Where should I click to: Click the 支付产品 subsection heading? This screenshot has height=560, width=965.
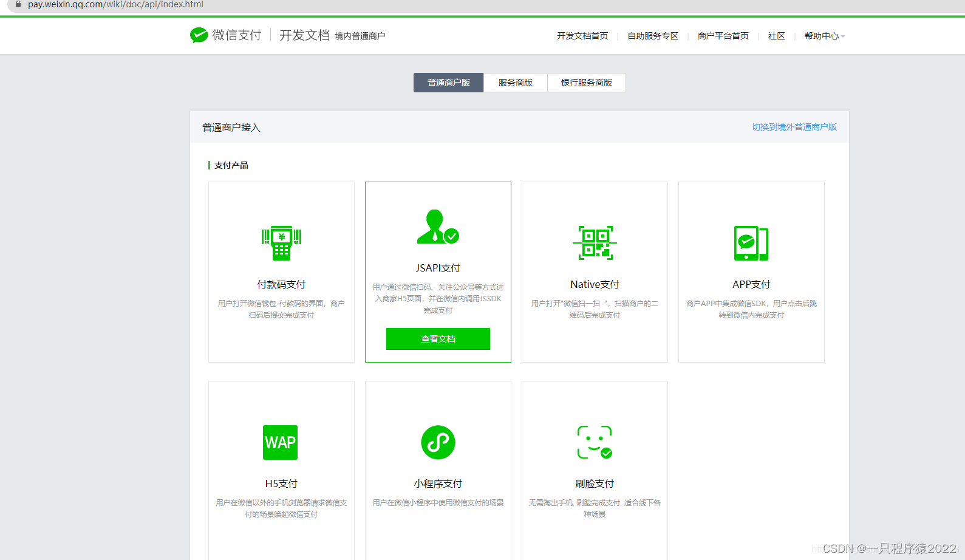coord(231,165)
